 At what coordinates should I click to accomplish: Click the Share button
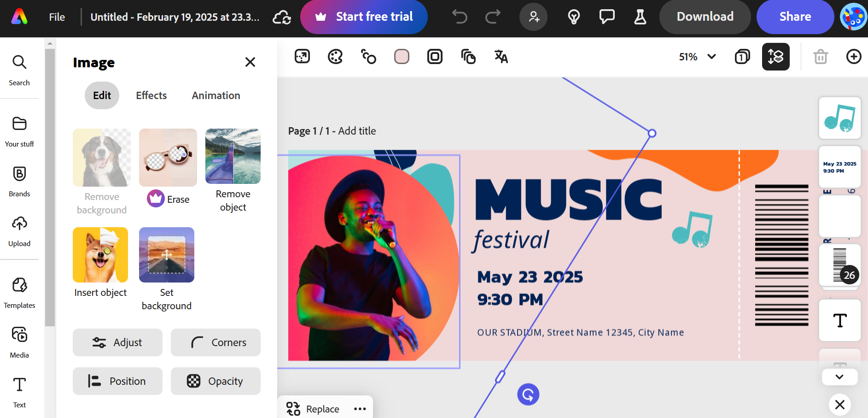(795, 17)
